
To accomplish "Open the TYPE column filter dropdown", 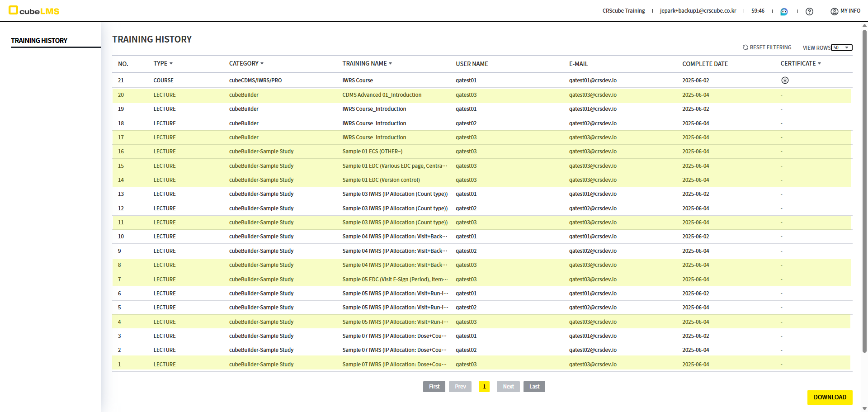I will click(171, 64).
